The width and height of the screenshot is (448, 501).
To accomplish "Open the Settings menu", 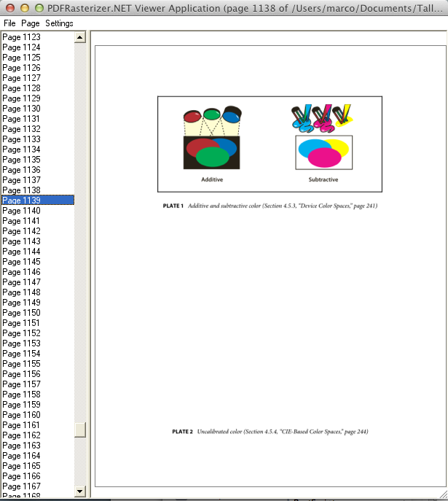I will click(x=59, y=23).
